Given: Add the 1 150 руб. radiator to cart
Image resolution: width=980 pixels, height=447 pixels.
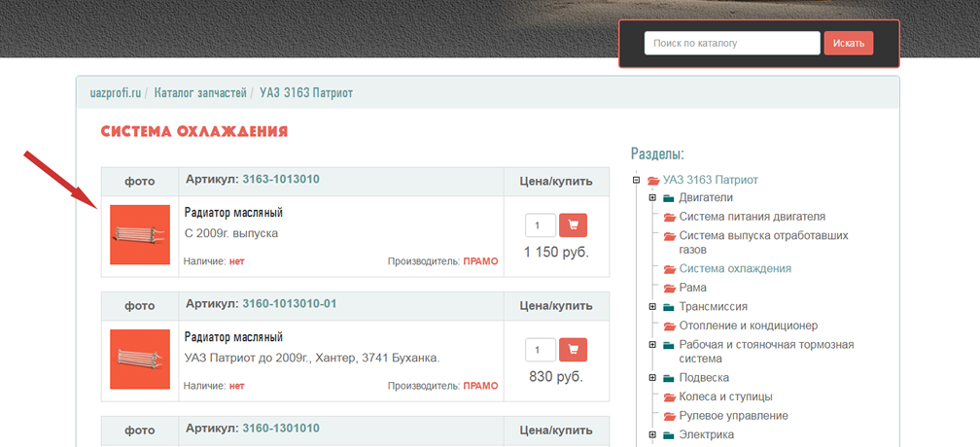Looking at the screenshot, I should pyautogui.click(x=574, y=225).
